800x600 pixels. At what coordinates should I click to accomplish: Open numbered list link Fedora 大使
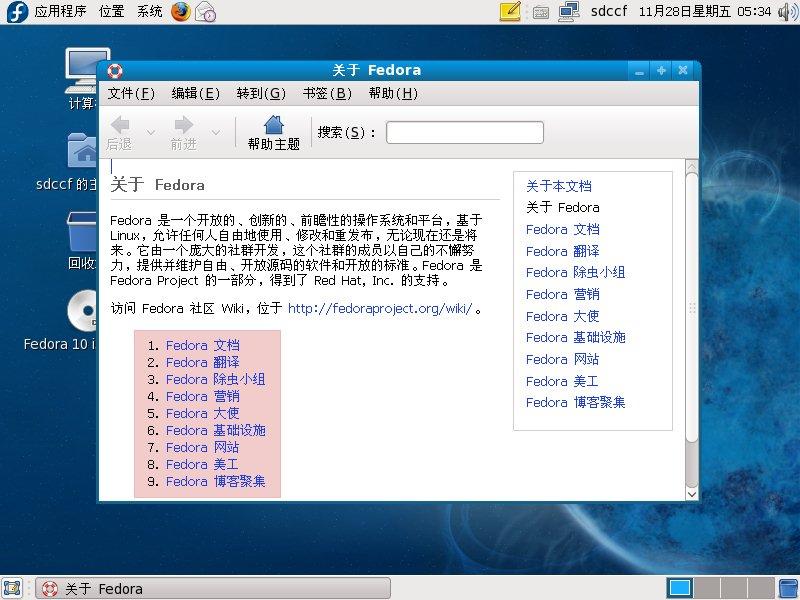coord(203,413)
